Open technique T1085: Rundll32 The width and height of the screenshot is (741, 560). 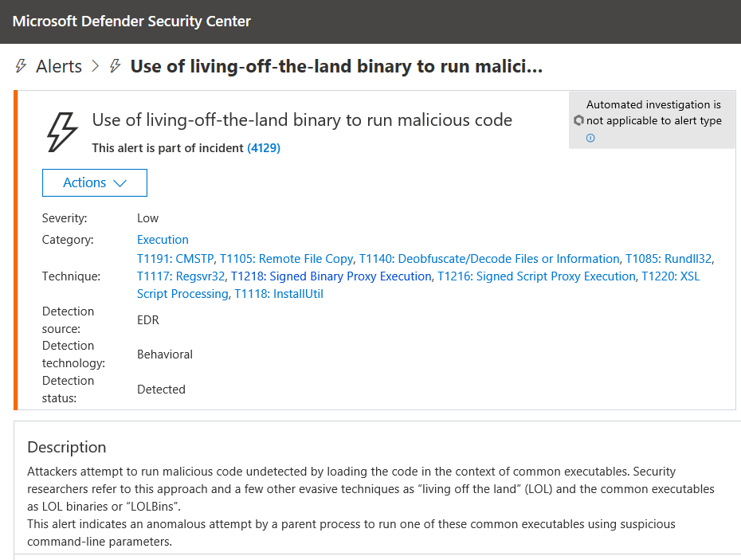[668, 259]
